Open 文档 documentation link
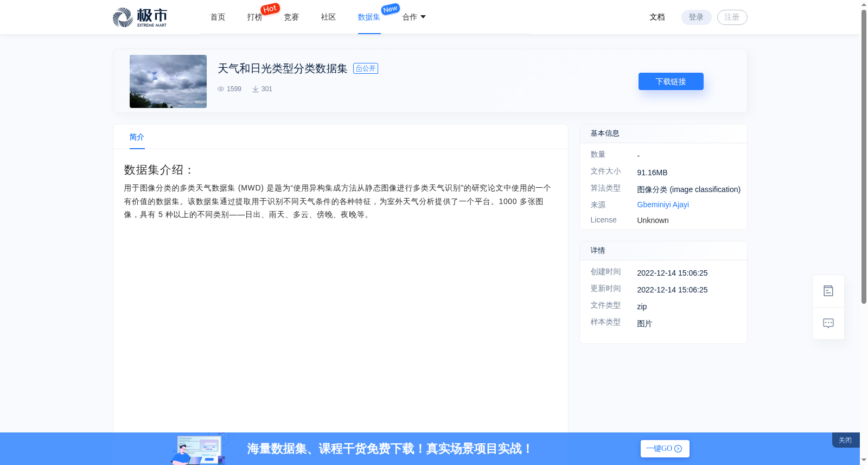868x465 pixels. tap(657, 17)
